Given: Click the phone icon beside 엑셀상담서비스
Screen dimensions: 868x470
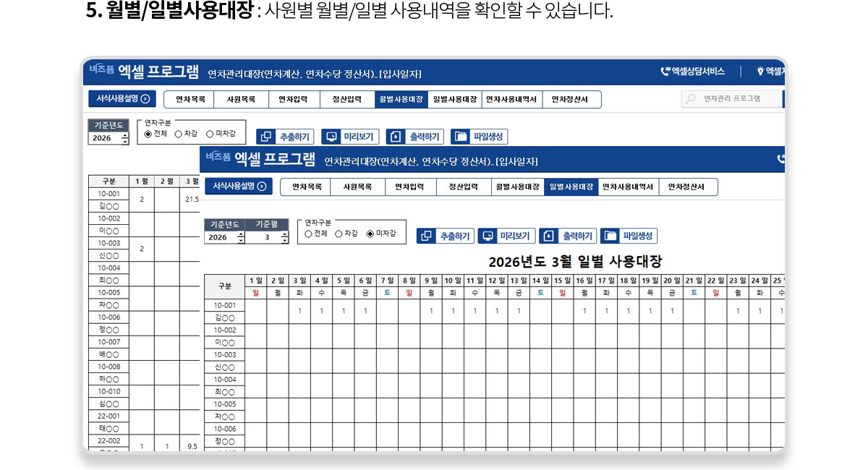Looking at the screenshot, I should (665, 72).
